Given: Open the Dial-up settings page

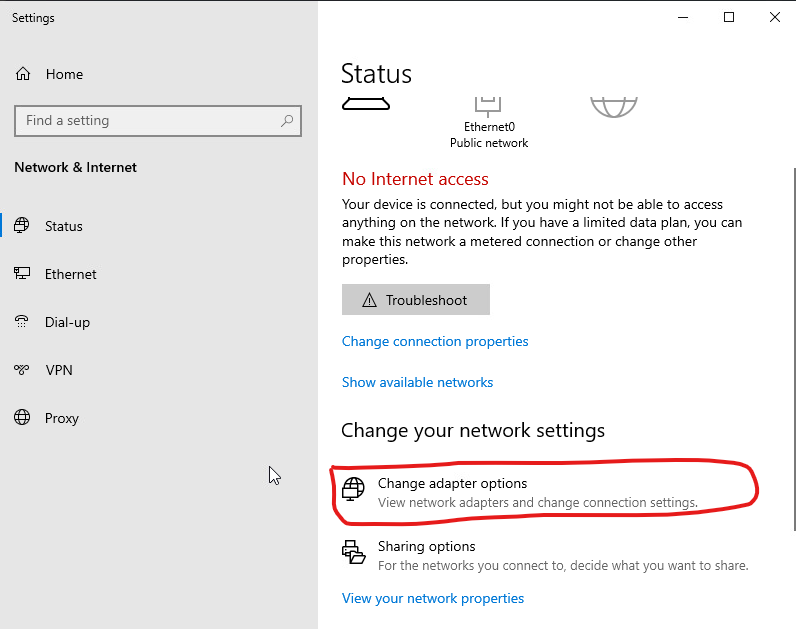Looking at the screenshot, I should [x=159, y=322].
